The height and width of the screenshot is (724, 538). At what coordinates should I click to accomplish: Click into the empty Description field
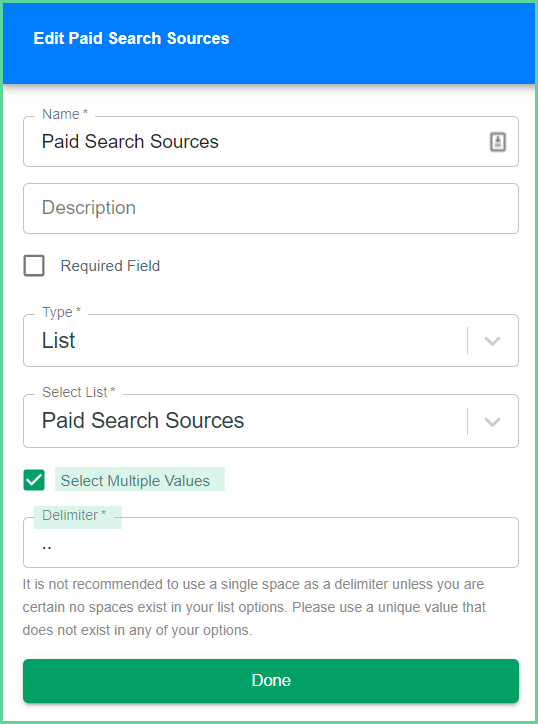271,208
